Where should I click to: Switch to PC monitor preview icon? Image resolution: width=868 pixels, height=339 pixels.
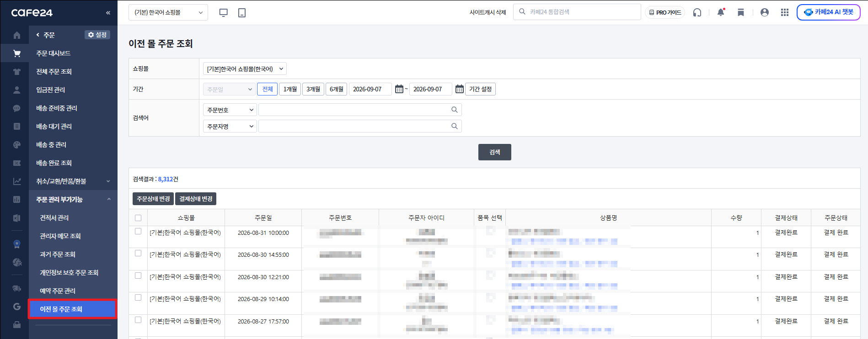224,13
